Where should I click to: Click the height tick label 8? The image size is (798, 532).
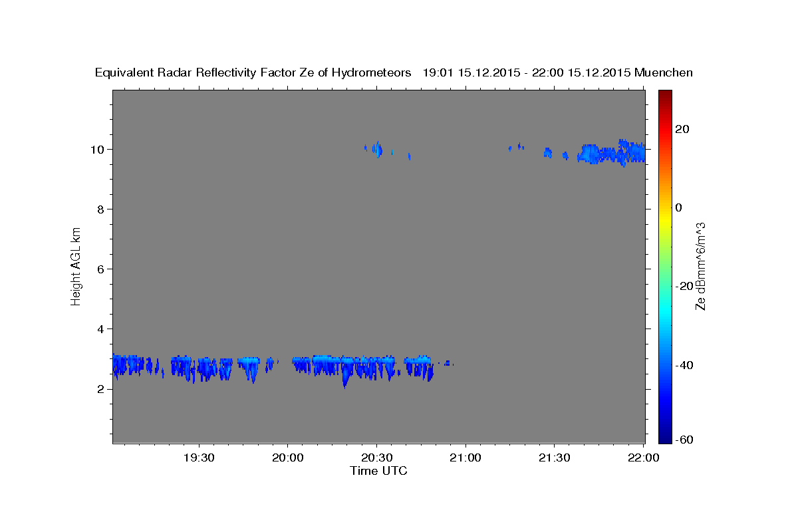point(99,209)
